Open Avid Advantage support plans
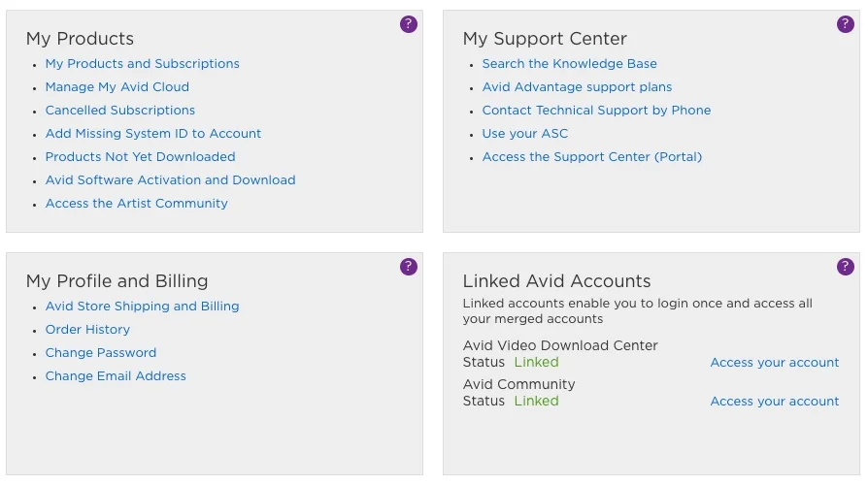This screenshot has width=868, height=485. coord(577,87)
